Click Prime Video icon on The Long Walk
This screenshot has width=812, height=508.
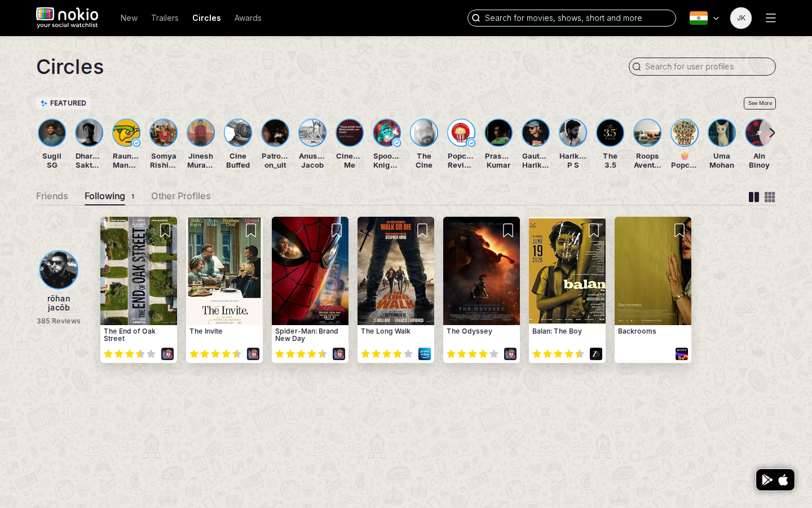(425, 354)
